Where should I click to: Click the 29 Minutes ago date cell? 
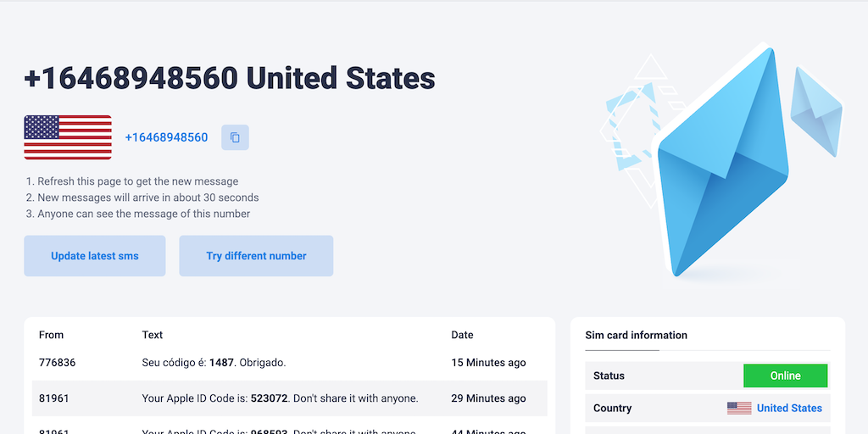tap(488, 398)
